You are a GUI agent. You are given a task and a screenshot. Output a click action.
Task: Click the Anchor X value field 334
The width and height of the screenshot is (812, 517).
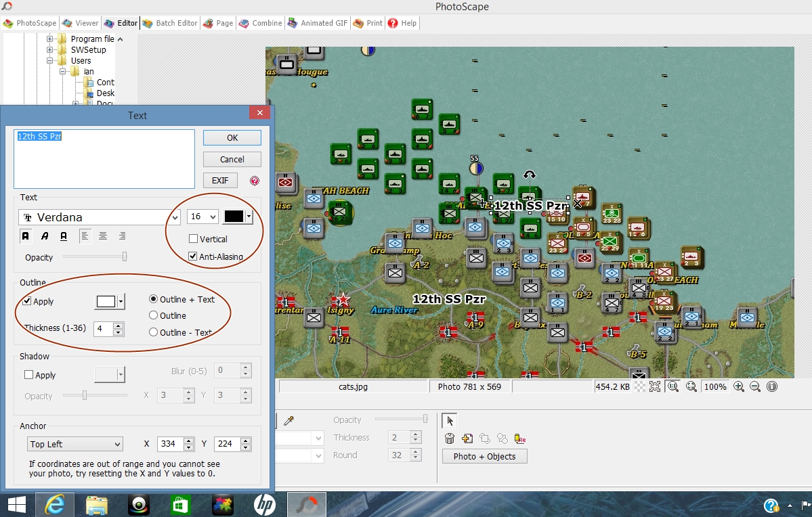[169, 444]
